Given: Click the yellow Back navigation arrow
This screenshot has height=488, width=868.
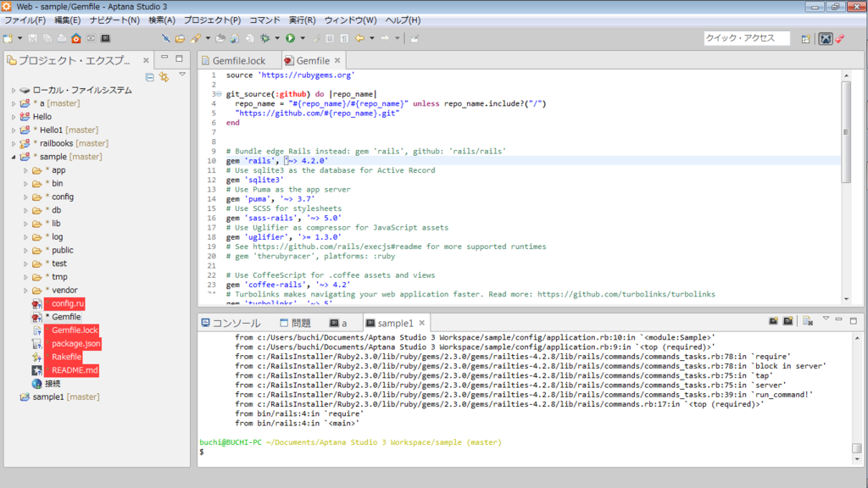Looking at the screenshot, I should click(359, 38).
